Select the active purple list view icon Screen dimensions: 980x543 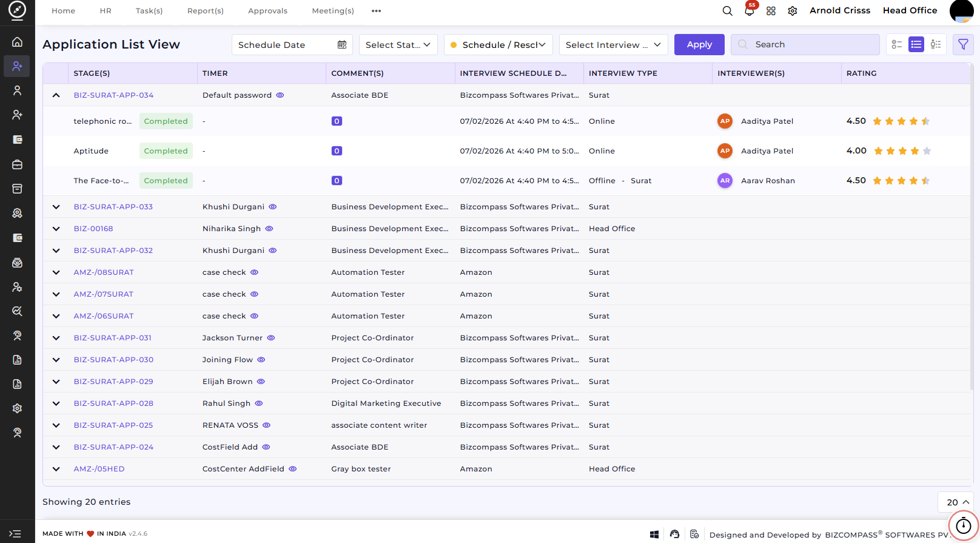point(916,44)
